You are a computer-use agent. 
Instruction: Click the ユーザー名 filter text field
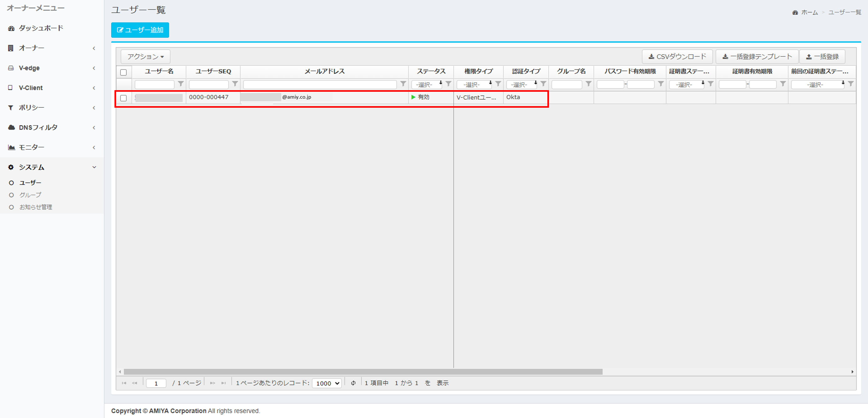click(154, 84)
